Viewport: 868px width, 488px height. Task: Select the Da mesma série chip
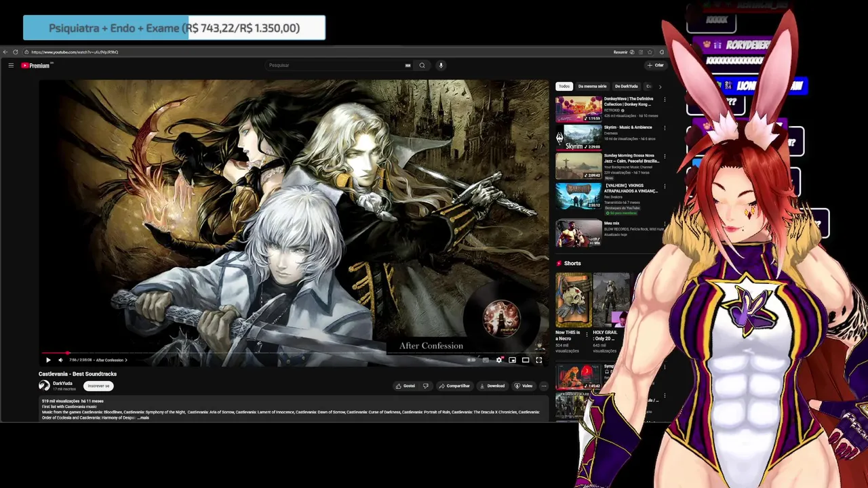click(x=592, y=86)
